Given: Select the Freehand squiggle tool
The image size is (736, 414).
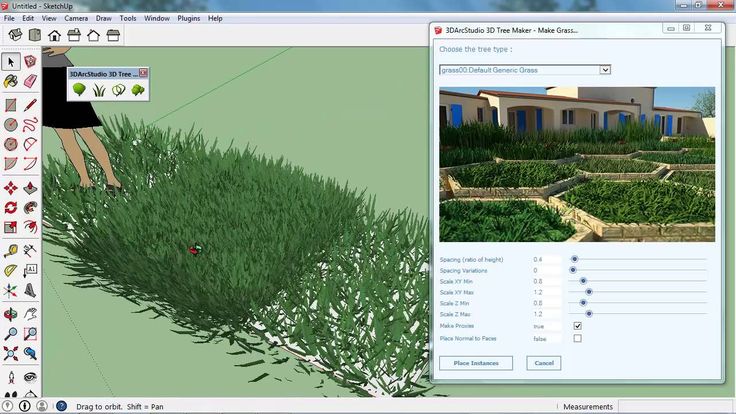Looking at the screenshot, I should (x=30, y=124).
